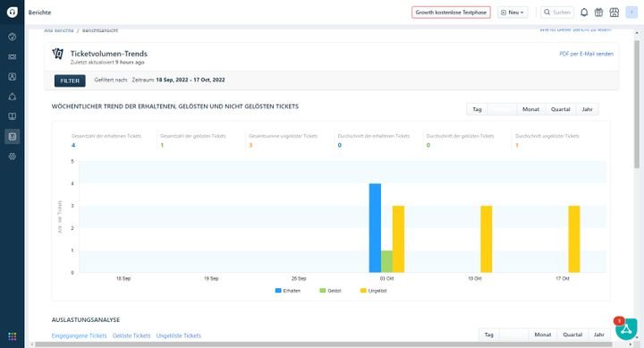The height and width of the screenshot is (348, 644).
Task: Click the date range 18 Sep, 2022 - 17 Oct, 2022
Action: coord(191,80)
